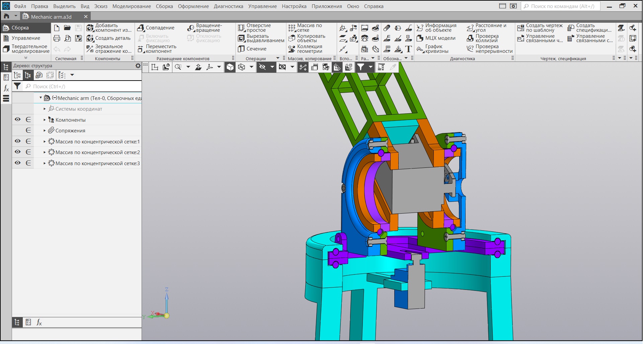
Task: Expand the Сопряжения tree node
Action: (x=45, y=131)
